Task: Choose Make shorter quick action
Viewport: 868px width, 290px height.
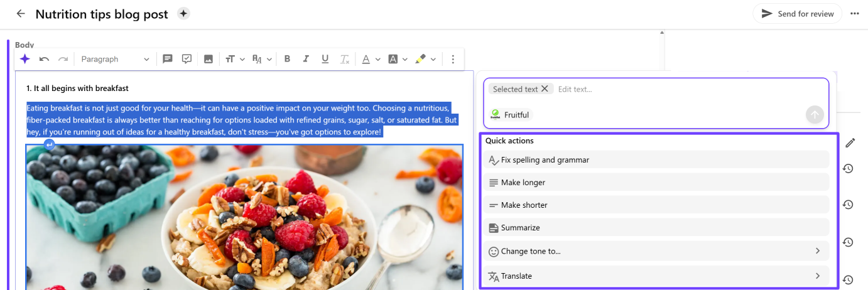Action: point(656,205)
